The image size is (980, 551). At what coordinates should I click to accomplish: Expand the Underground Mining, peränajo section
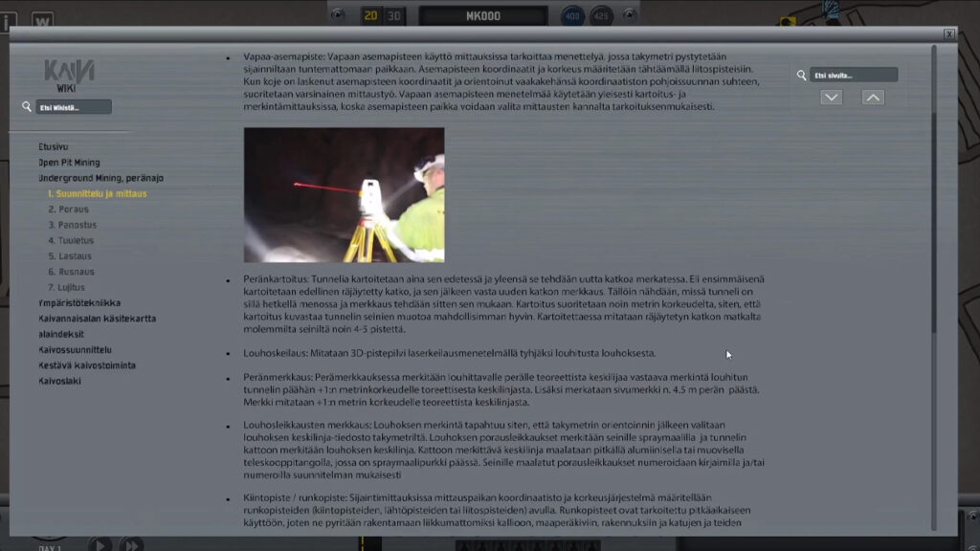tap(100, 178)
